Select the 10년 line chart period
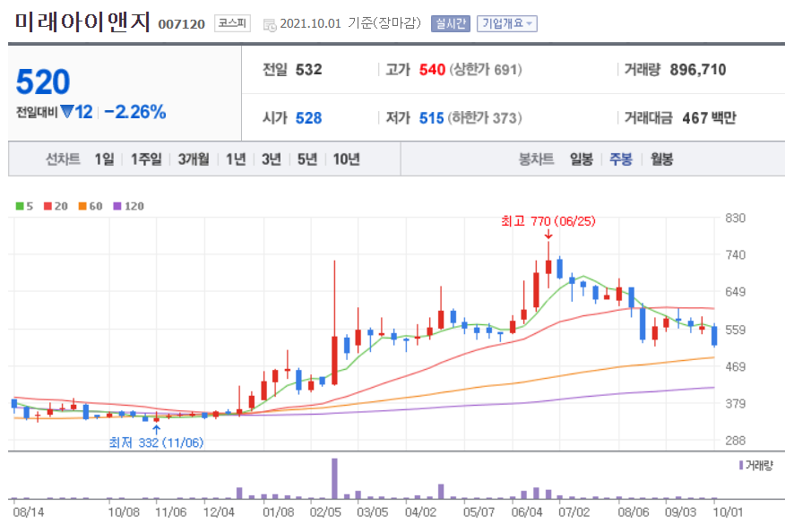The image size is (785, 532). click(x=347, y=159)
